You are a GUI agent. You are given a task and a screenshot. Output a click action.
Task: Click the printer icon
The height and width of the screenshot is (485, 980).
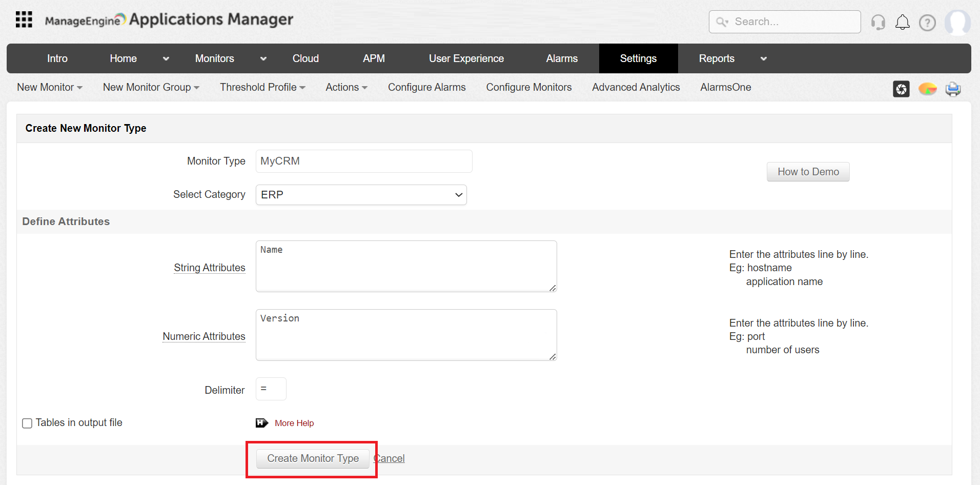tap(953, 89)
